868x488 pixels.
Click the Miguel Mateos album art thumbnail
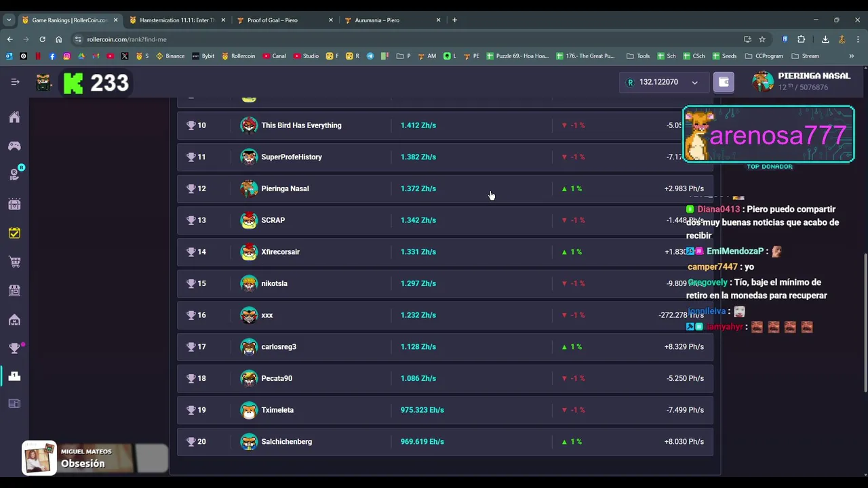(x=39, y=458)
